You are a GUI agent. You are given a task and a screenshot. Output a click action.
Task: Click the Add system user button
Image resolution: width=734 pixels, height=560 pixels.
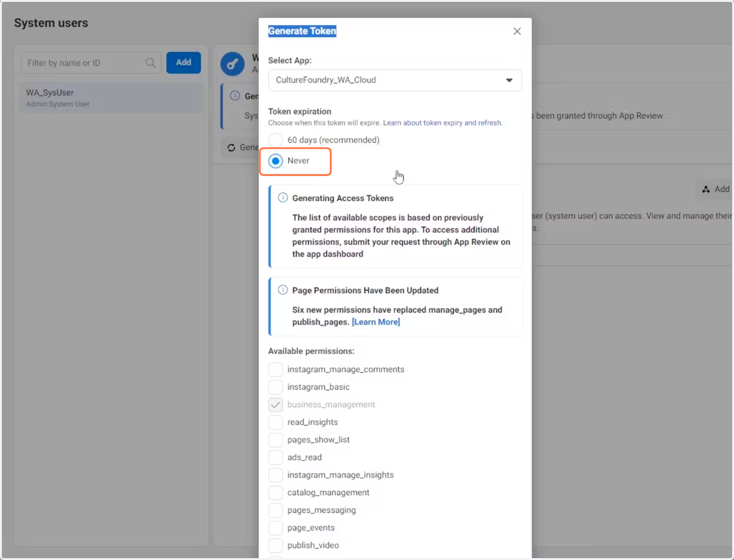(183, 62)
